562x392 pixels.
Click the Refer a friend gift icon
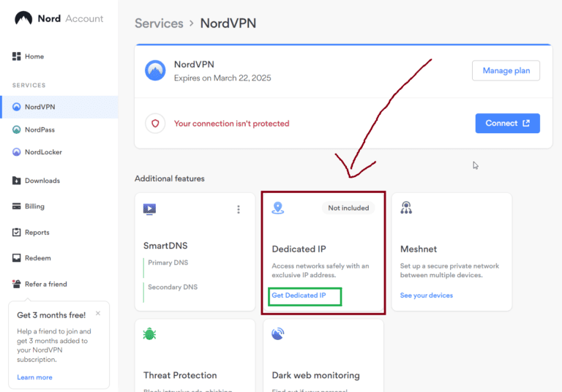(x=17, y=284)
